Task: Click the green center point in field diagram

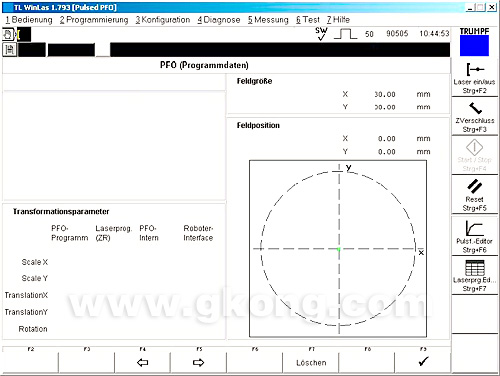Action: 339,249
